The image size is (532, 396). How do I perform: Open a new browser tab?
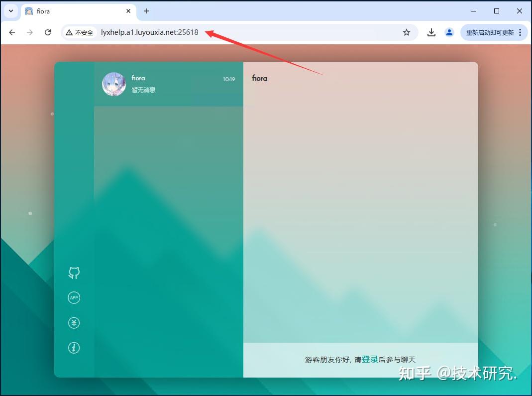click(146, 11)
